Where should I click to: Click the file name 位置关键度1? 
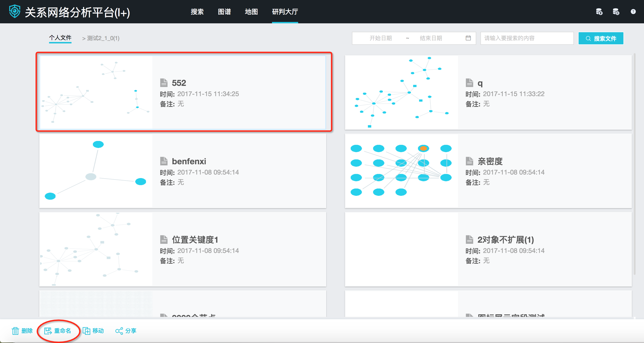coord(195,240)
